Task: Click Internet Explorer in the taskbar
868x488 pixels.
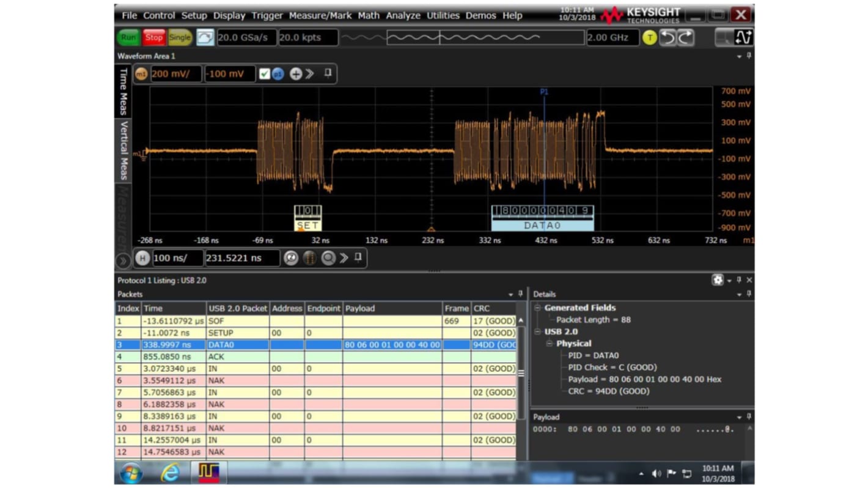Action: (x=170, y=472)
